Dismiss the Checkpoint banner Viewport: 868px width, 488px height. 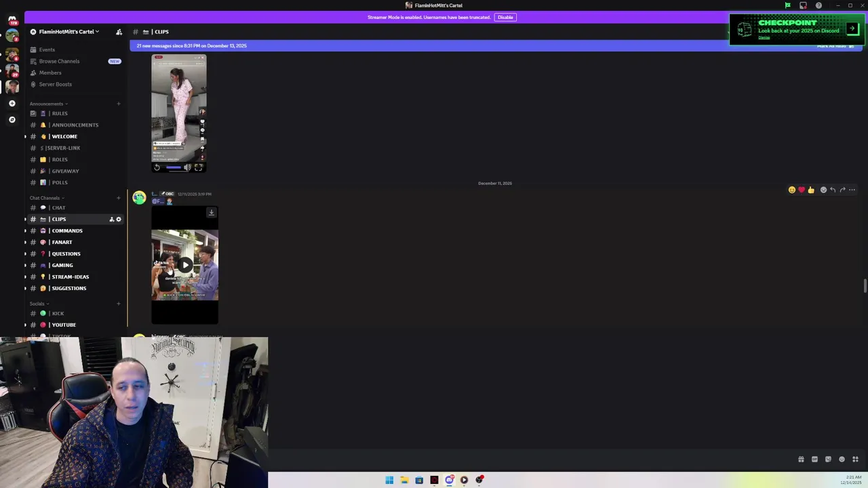pos(764,38)
